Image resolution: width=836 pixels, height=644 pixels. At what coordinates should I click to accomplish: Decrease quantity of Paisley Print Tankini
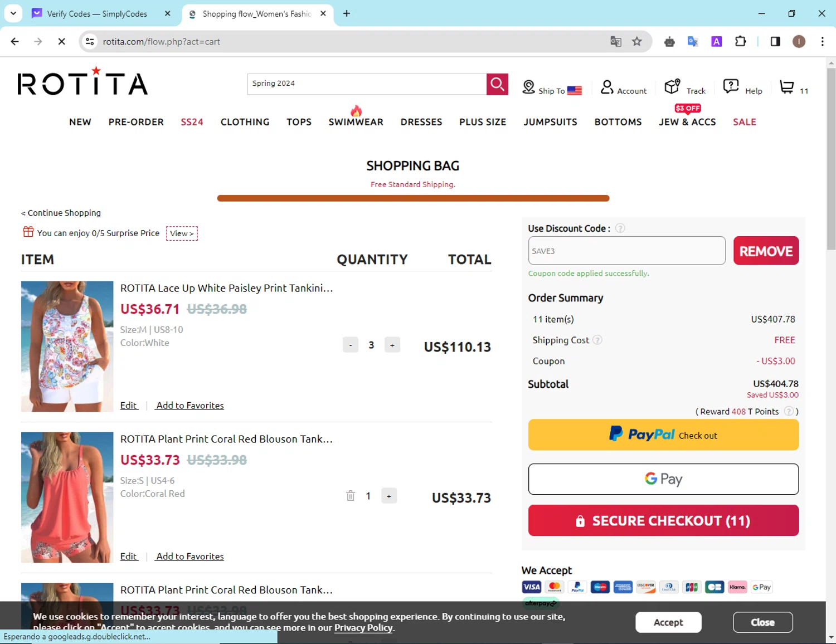click(351, 345)
